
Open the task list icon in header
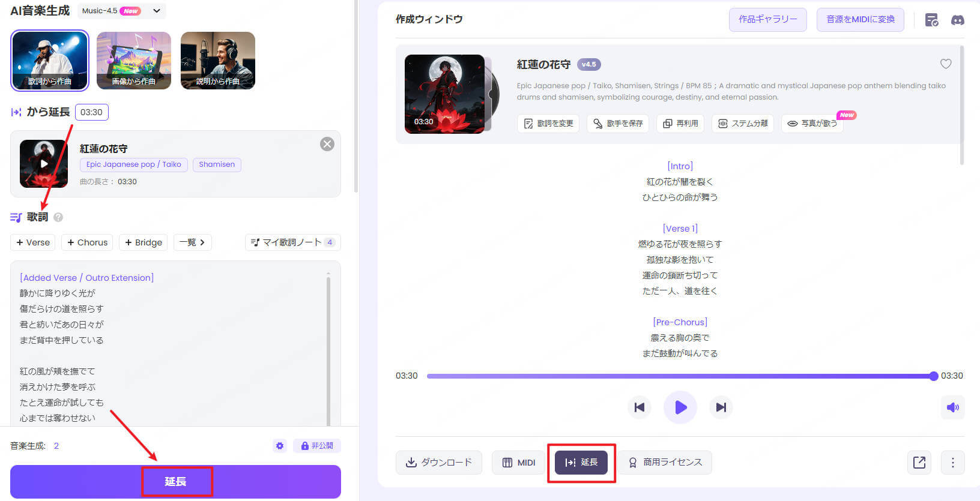point(931,20)
